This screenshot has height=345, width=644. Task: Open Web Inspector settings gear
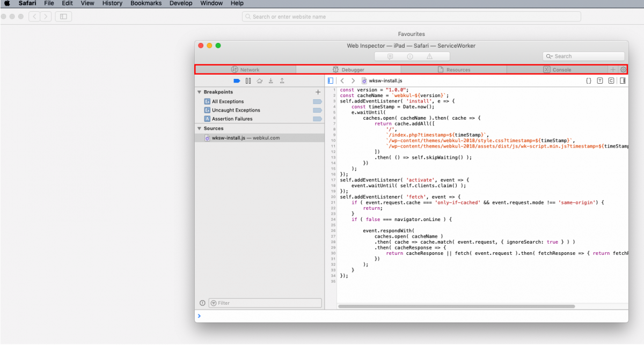point(623,70)
